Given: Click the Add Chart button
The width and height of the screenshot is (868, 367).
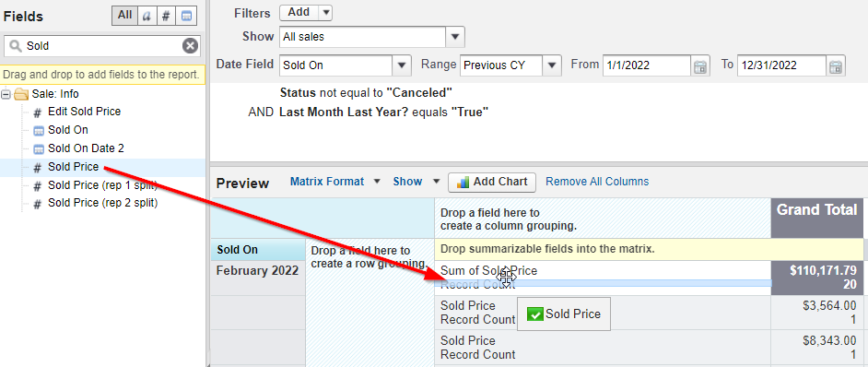Looking at the screenshot, I should (x=491, y=182).
